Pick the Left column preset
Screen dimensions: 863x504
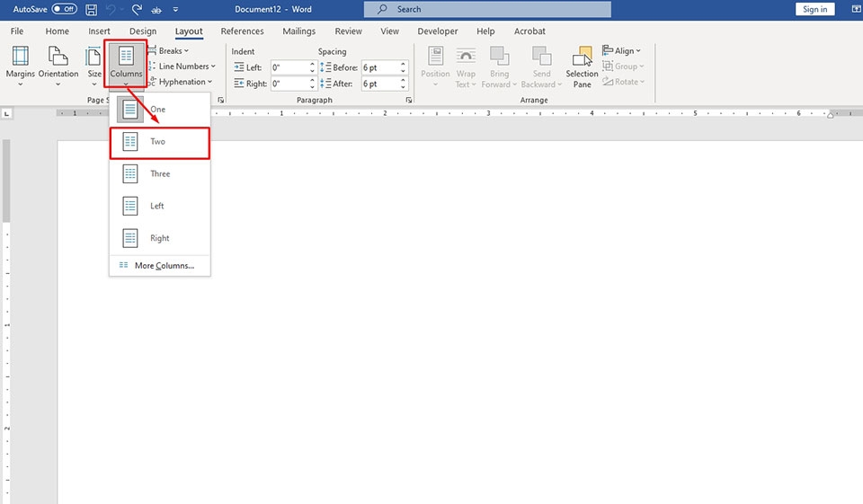[x=159, y=207]
